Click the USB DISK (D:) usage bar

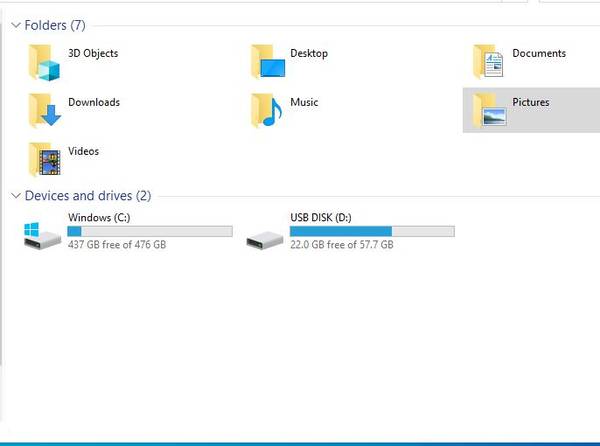coord(372,231)
